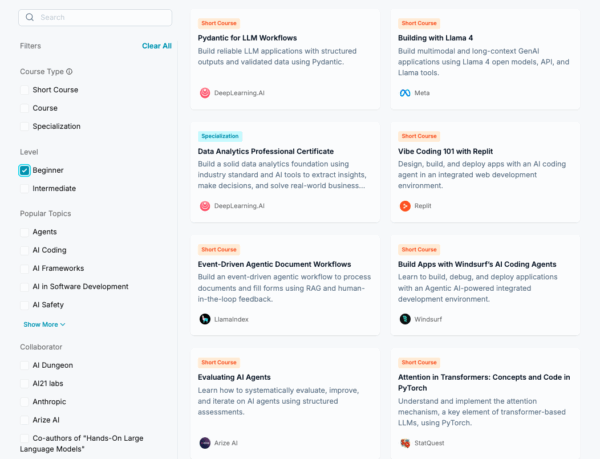Image resolution: width=600 pixels, height=459 pixels.
Task: Check the AI Safety topic filter
Action: 24,305
